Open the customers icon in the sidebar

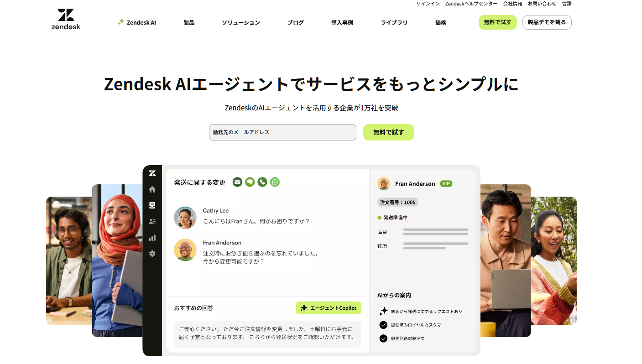pos(152,221)
